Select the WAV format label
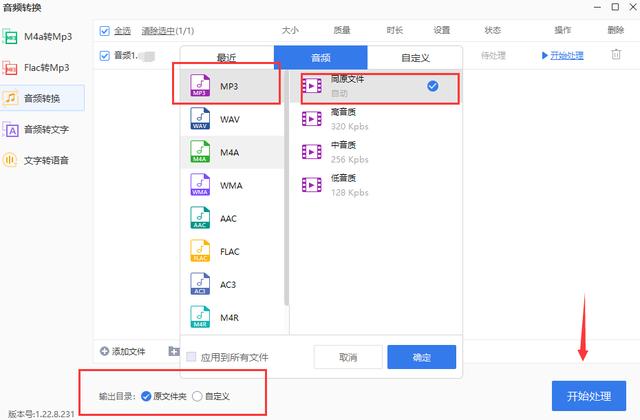640x420 pixels. (x=230, y=120)
